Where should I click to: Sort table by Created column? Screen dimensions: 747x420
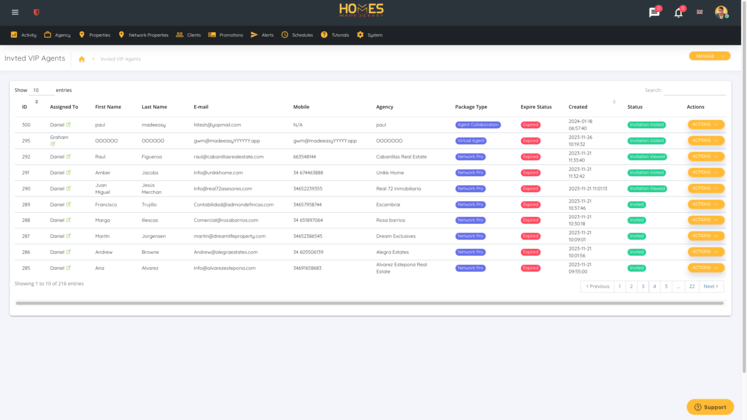(x=578, y=107)
